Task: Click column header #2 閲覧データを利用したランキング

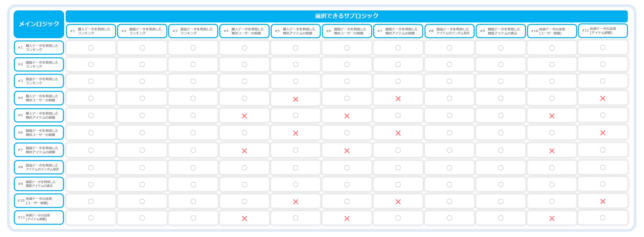Action: click(142, 31)
